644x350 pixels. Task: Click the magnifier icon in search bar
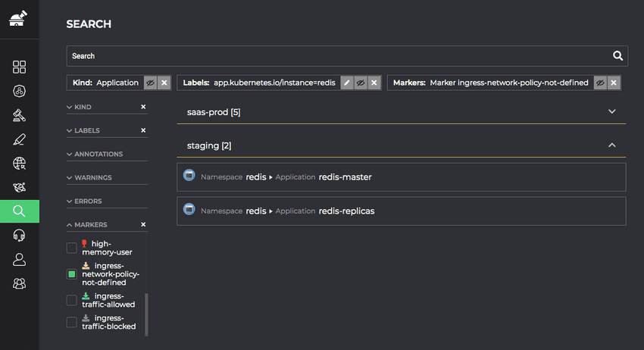point(618,56)
